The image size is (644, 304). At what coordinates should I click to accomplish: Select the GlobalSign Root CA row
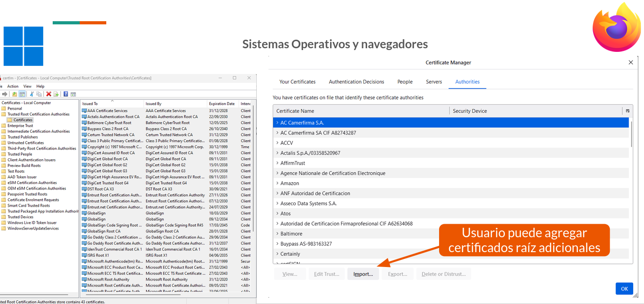click(x=166, y=231)
